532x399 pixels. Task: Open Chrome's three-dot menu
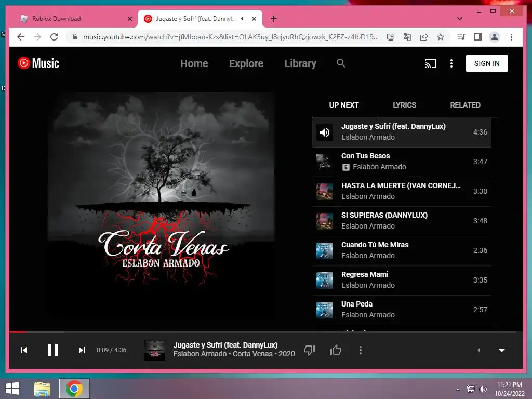click(511, 37)
